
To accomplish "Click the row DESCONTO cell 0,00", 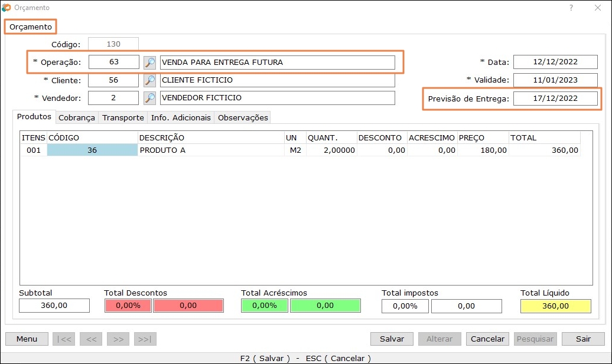I will coord(382,150).
